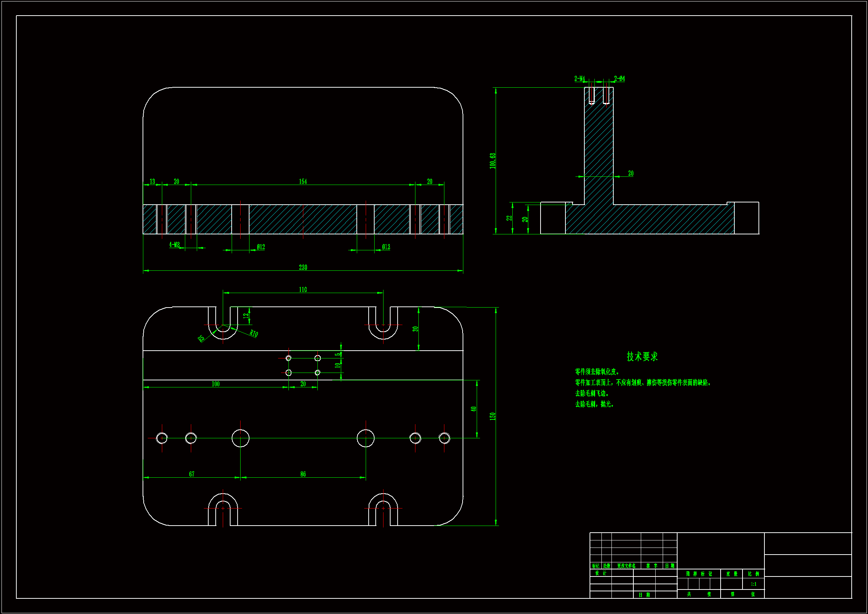Viewport: 868px width, 614px height.
Task: Click the 110 slot spacing dimension
Action: click(303, 290)
